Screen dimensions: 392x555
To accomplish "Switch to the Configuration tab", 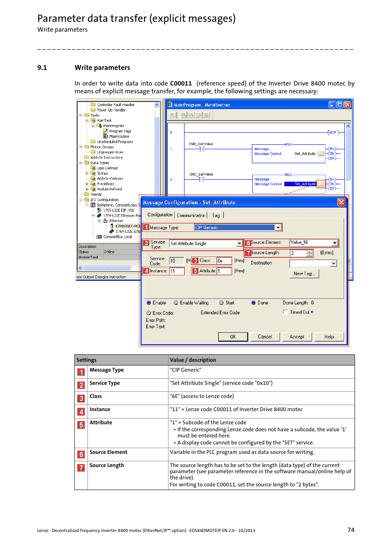I will click(160, 215).
